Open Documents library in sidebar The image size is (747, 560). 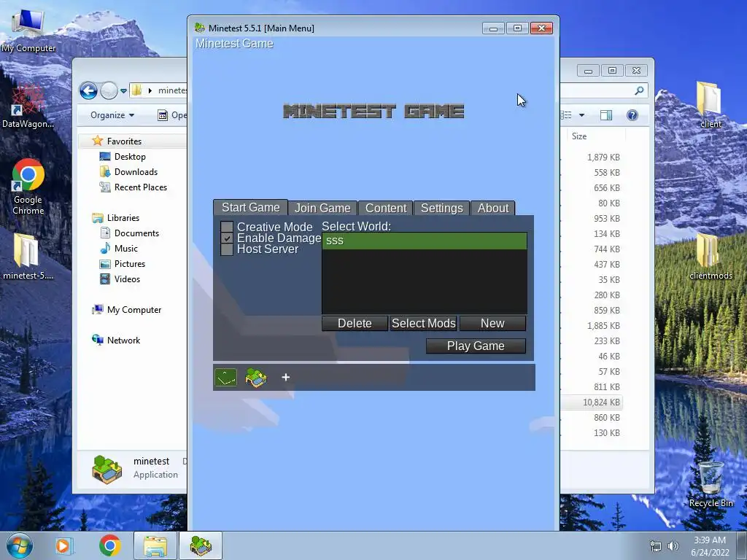(136, 233)
